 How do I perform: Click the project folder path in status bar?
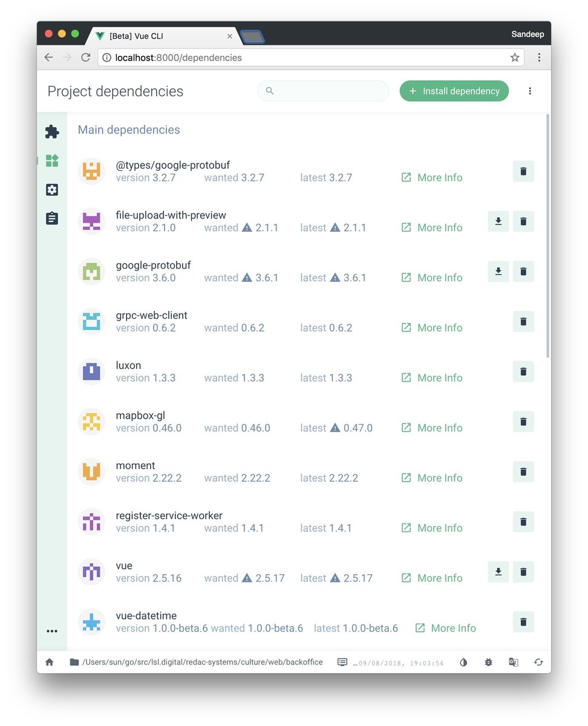coord(196,662)
